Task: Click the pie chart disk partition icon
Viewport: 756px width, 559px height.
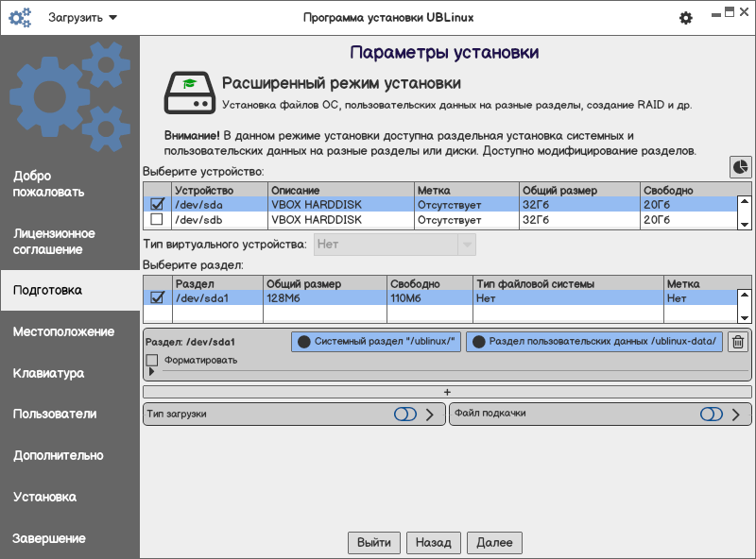Action: point(740,167)
